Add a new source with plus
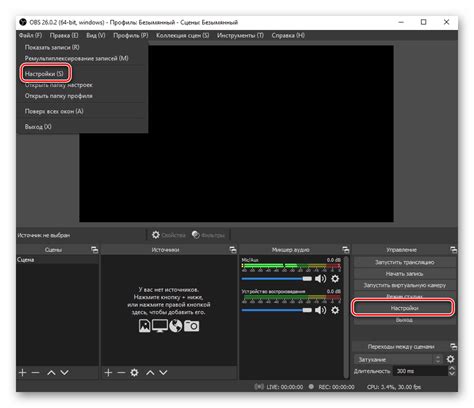Screen dimensions: 474x408 108,372
